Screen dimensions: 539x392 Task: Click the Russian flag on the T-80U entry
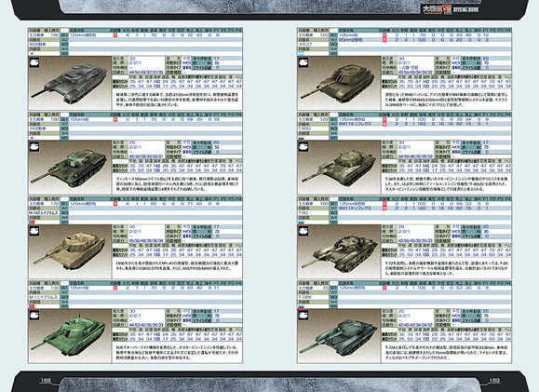(x=301, y=138)
